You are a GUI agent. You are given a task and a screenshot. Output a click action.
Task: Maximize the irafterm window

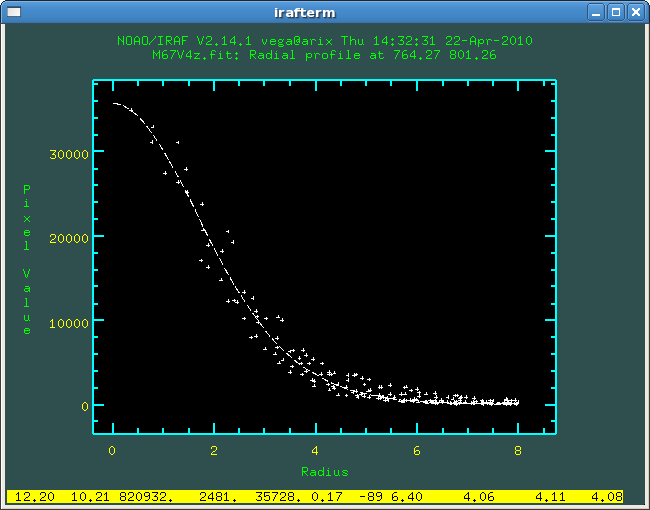pos(616,12)
